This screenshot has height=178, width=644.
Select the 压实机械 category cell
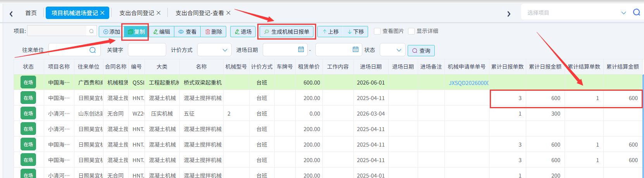coord(162,114)
